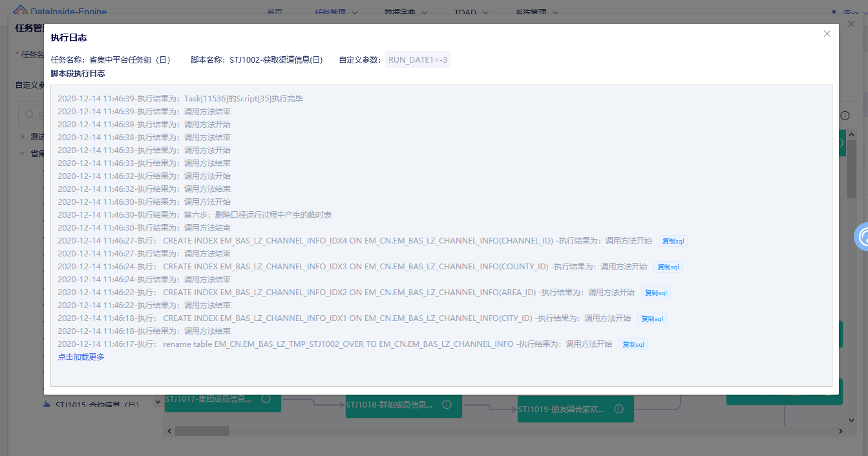Click the info icon on node STJ1019-朋友圈合家欢

coord(619,409)
